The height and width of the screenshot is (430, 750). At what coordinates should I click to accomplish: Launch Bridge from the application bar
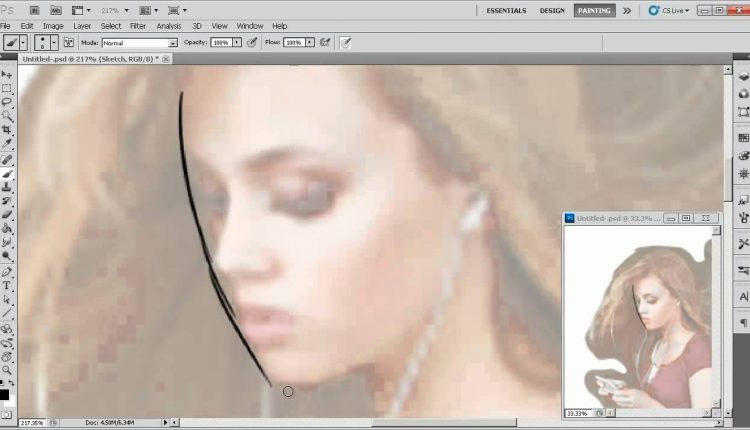[x=34, y=10]
